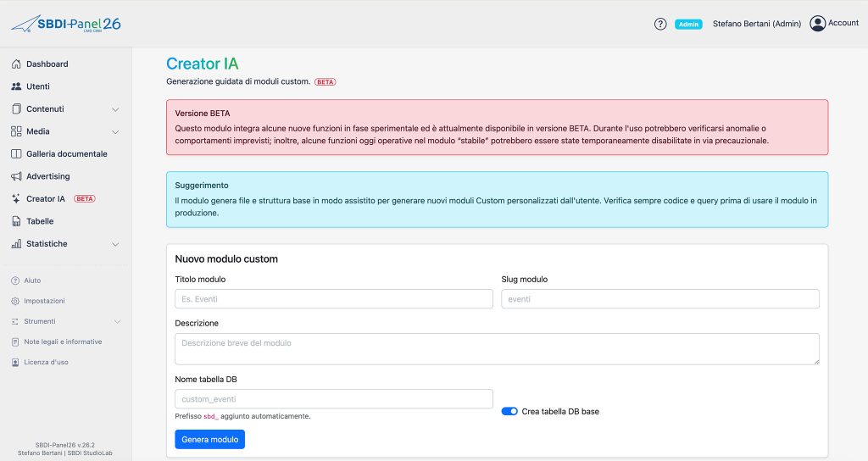868x461 pixels.
Task: Open the Licenza d'uso link
Action: pos(46,362)
